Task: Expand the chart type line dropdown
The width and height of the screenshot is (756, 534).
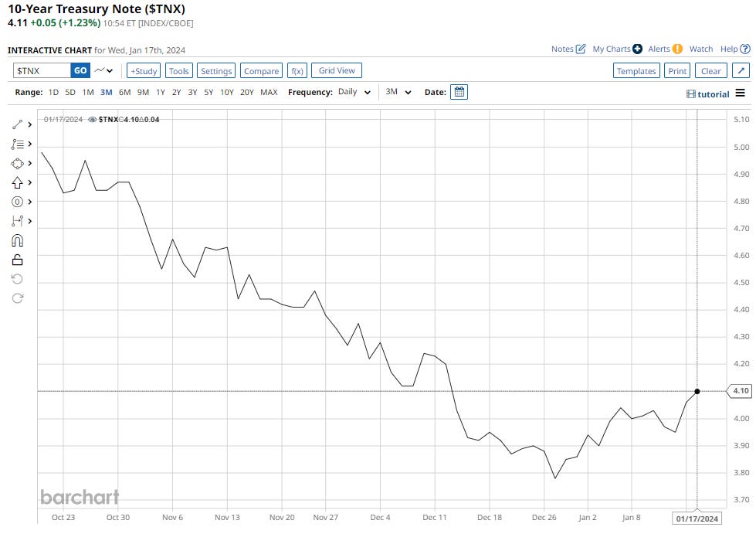Action: (x=104, y=70)
